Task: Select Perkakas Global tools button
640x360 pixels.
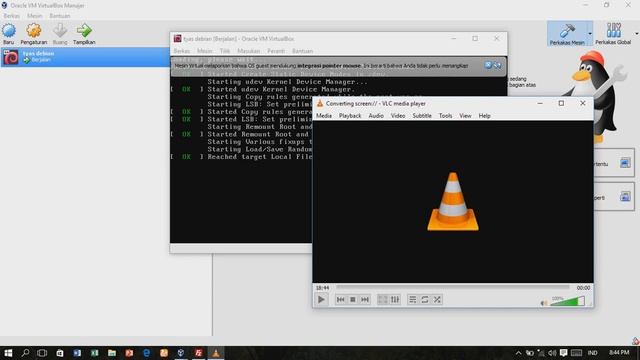Action: (x=613, y=33)
